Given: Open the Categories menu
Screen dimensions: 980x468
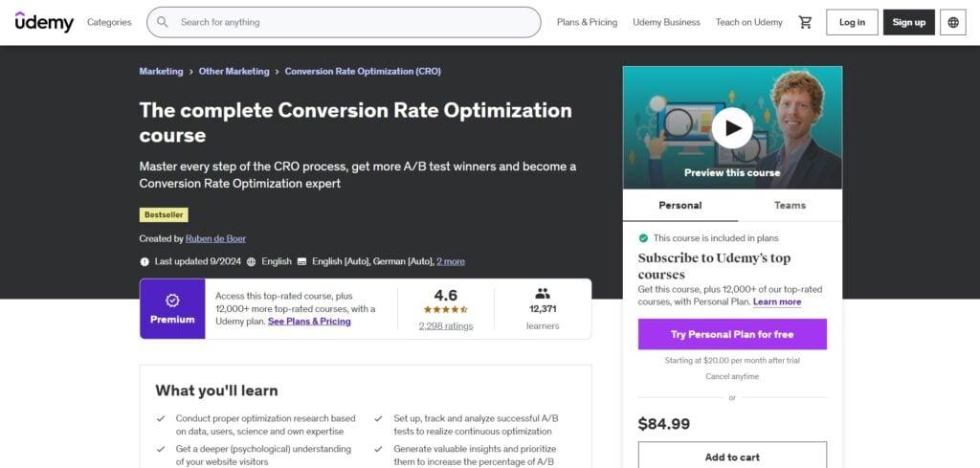Looking at the screenshot, I should click(110, 22).
